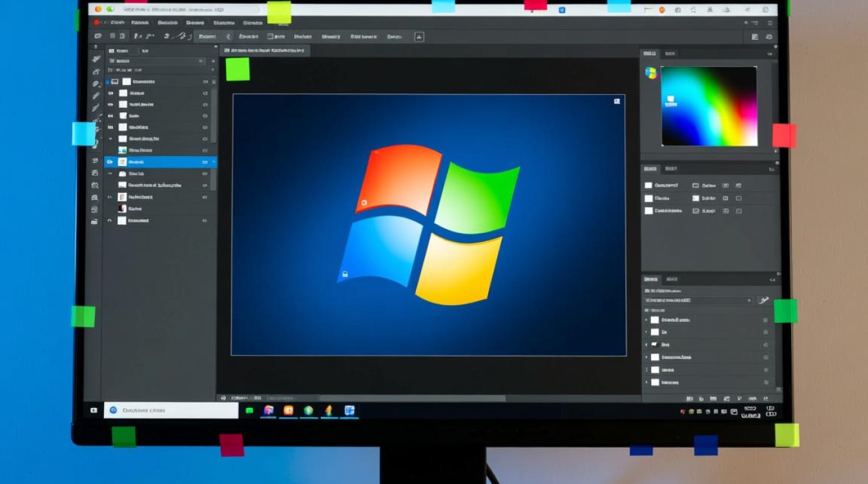
Task: Collapse the lower-right panel using its header chevron
Action: [x=772, y=279]
